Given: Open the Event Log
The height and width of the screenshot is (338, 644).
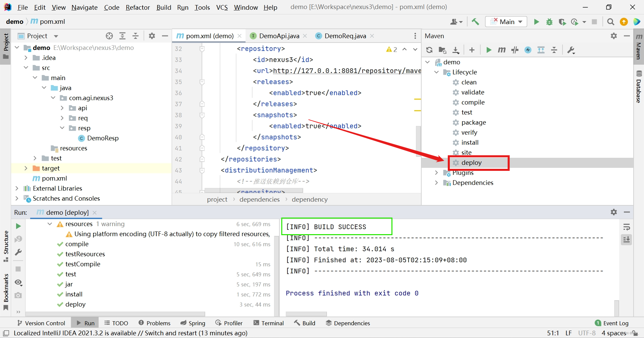Looking at the screenshot, I should pos(611,323).
